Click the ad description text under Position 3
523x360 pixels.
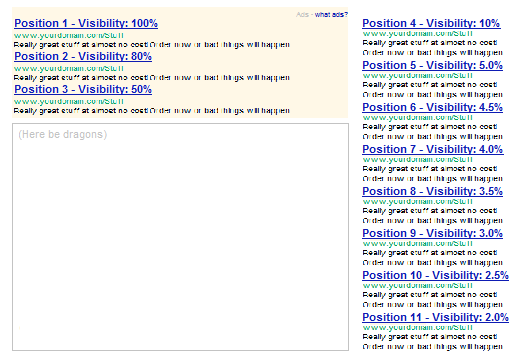click(x=152, y=111)
